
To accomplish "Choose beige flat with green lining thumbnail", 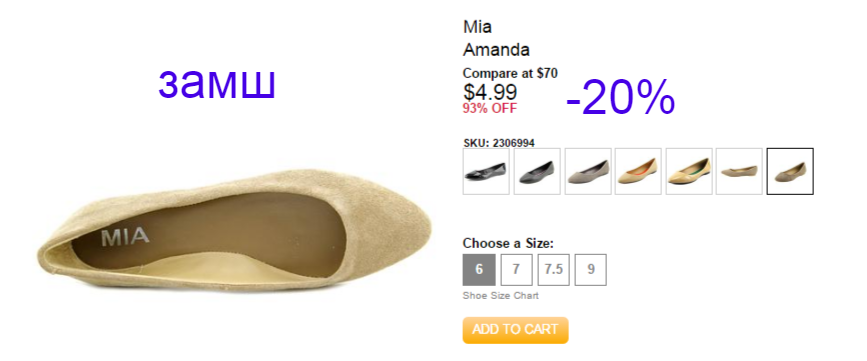I will tap(689, 171).
